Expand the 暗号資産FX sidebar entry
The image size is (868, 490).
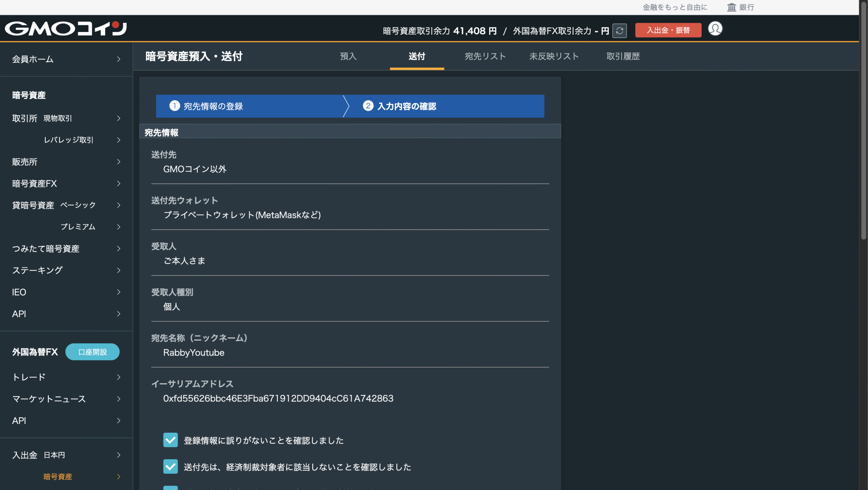(34, 183)
